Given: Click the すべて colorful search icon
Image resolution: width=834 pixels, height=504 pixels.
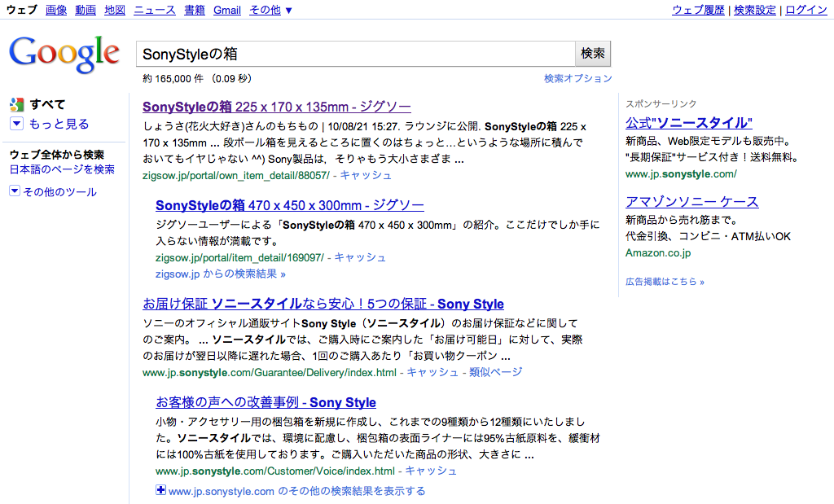Looking at the screenshot, I should pyautogui.click(x=16, y=104).
